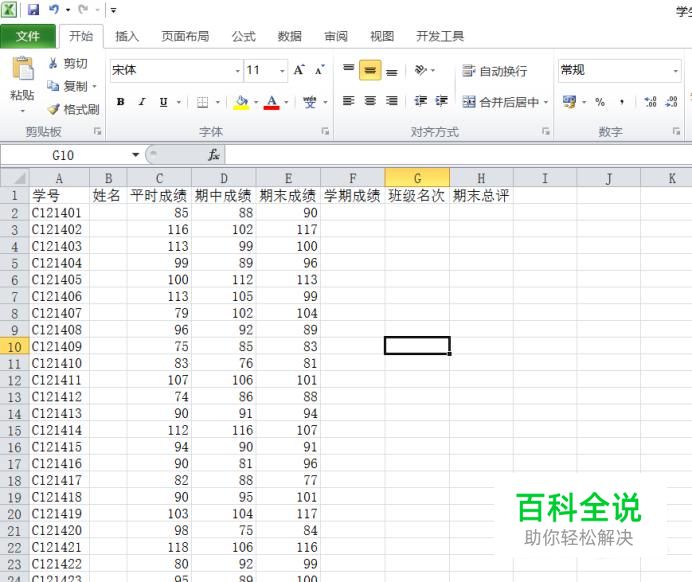The image size is (692, 582).
Task: Toggle align text left
Action: pyautogui.click(x=349, y=101)
